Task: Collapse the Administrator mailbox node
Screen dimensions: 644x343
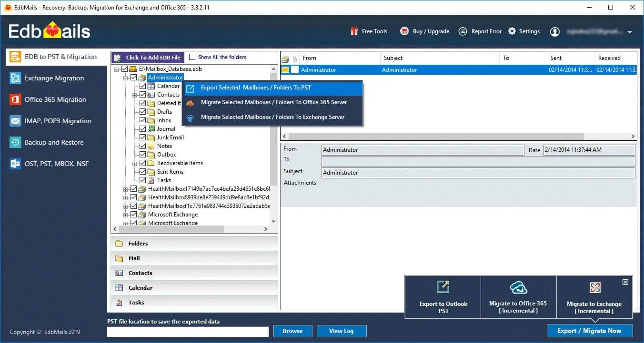Action: point(126,78)
